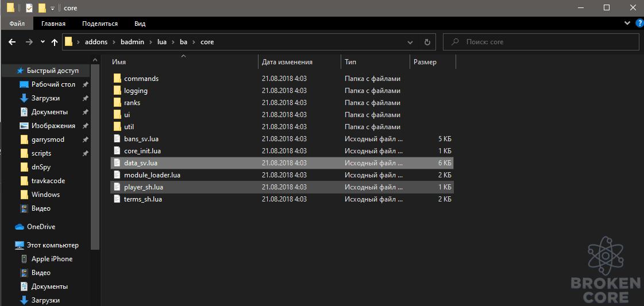
Task: Open Видео below the Windows folder
Action: 36,208
